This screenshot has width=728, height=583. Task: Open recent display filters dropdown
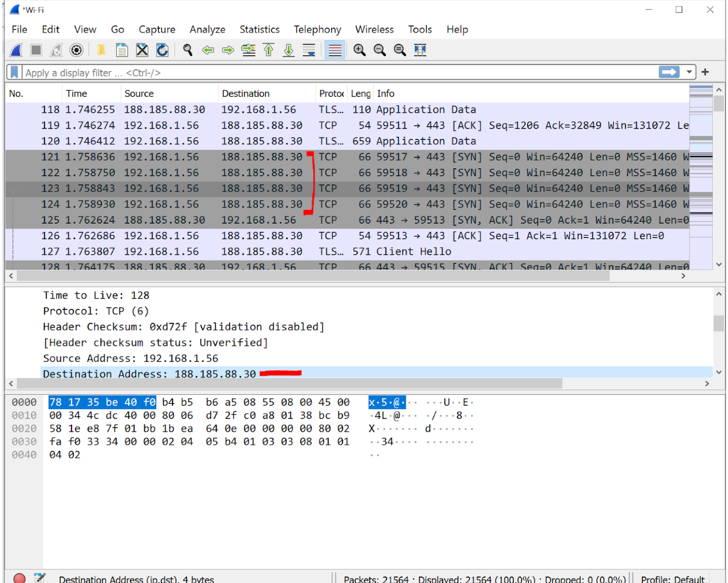689,72
